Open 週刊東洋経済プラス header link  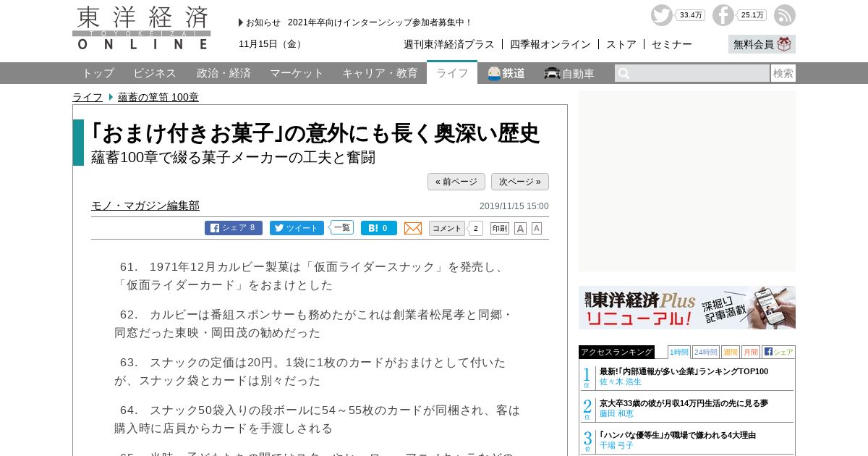(449, 44)
